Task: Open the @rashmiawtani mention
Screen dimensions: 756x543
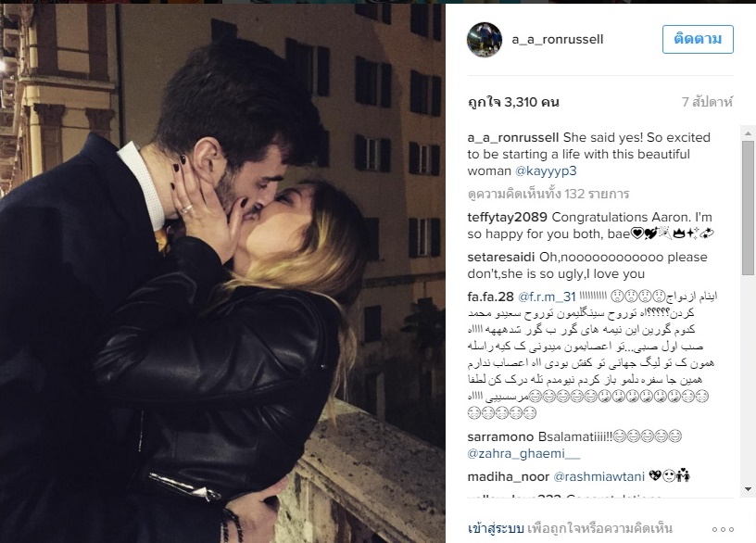Action: pos(598,477)
